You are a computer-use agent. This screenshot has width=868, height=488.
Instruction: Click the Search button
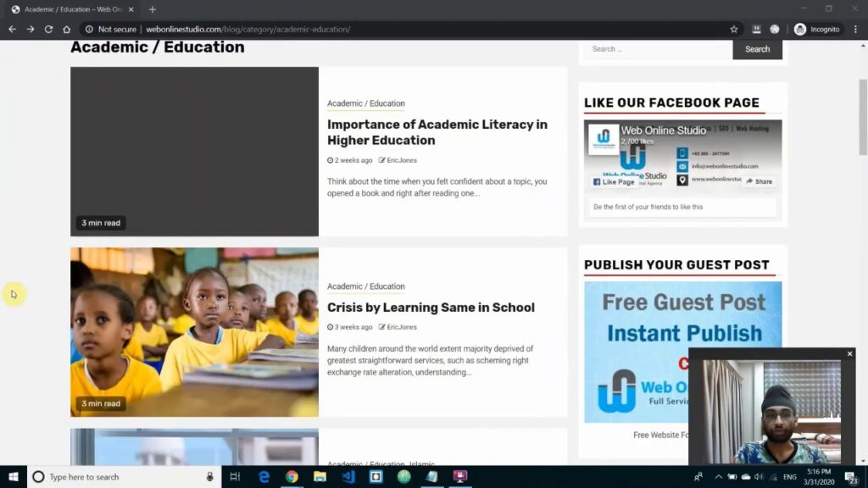point(757,49)
